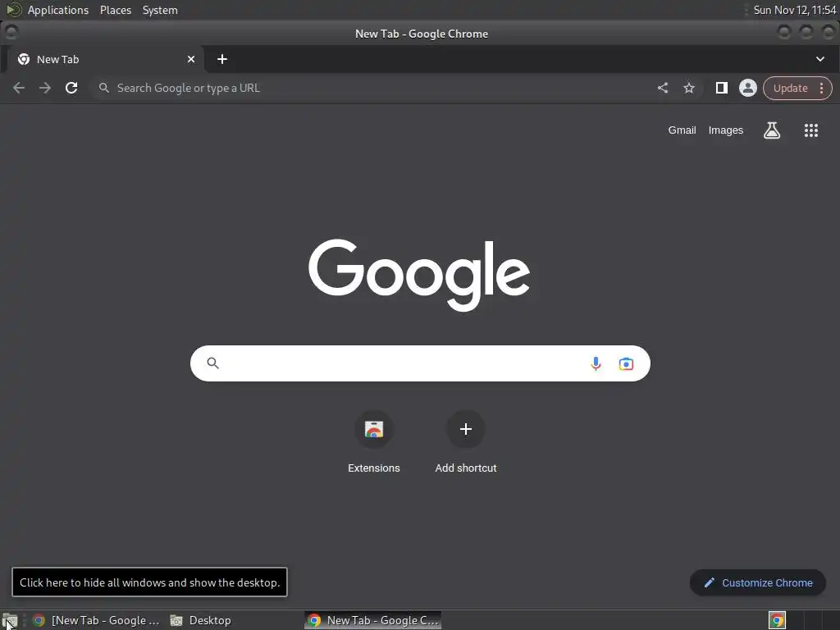Open the Applications menu

58,10
